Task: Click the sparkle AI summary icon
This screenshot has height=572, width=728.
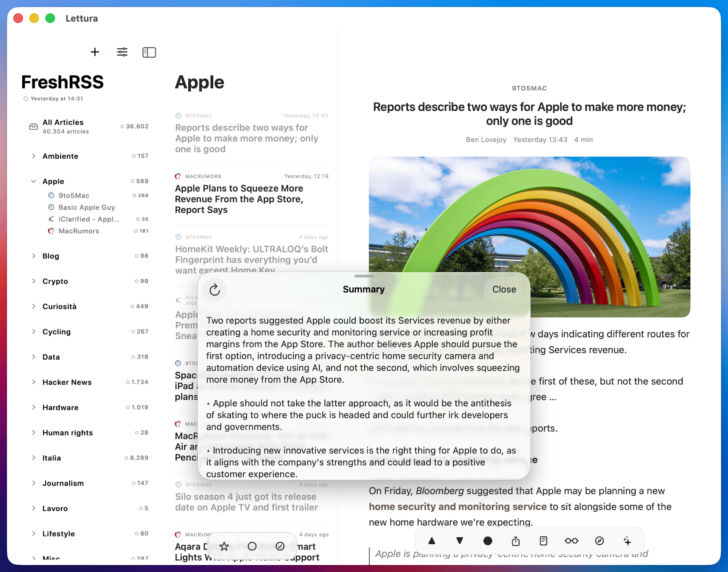Action: tap(627, 541)
